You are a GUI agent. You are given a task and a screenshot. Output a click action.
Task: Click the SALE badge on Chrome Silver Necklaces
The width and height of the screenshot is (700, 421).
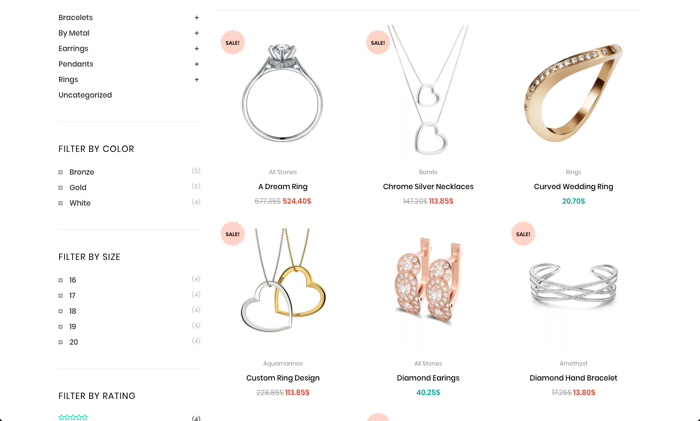coord(378,42)
